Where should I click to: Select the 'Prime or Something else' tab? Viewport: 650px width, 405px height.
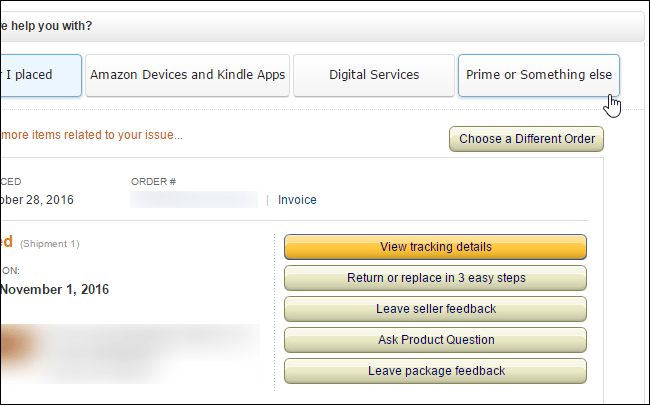point(538,75)
